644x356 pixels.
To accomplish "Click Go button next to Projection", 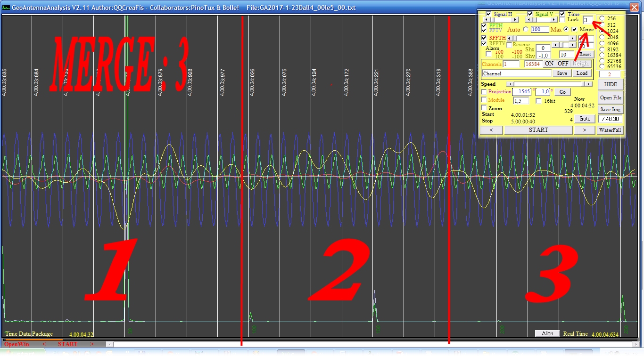I will pos(563,92).
